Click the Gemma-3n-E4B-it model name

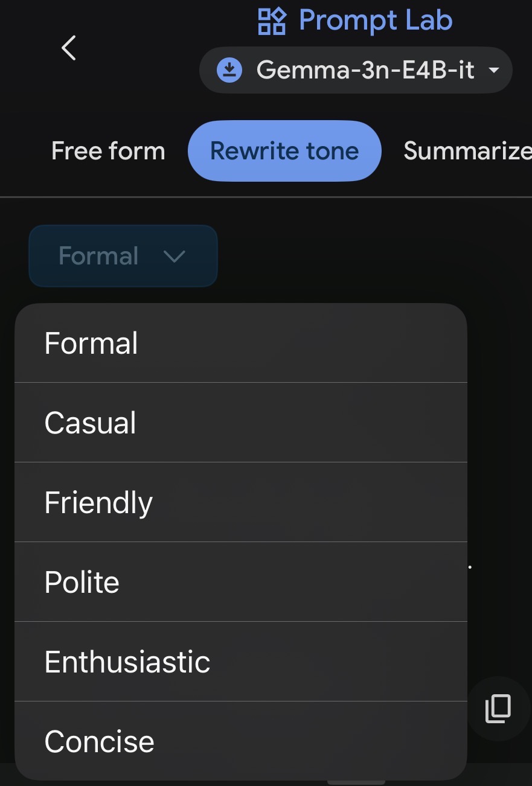[365, 70]
